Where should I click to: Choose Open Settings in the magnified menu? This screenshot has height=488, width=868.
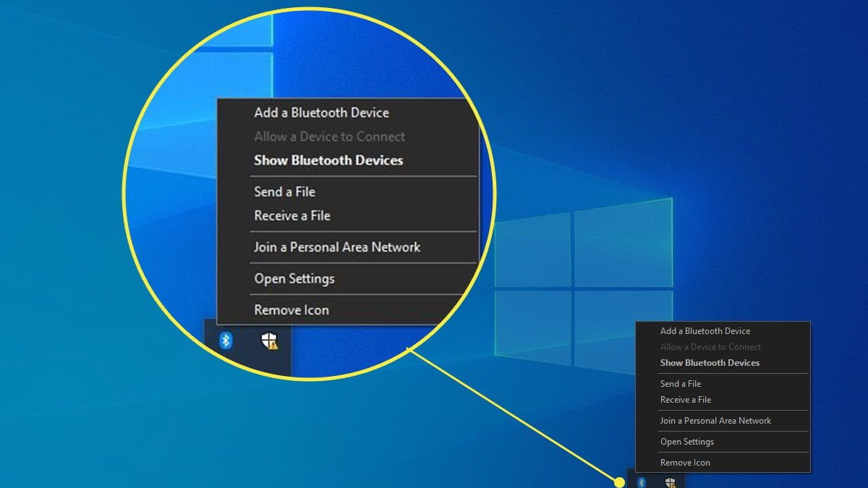(x=294, y=278)
